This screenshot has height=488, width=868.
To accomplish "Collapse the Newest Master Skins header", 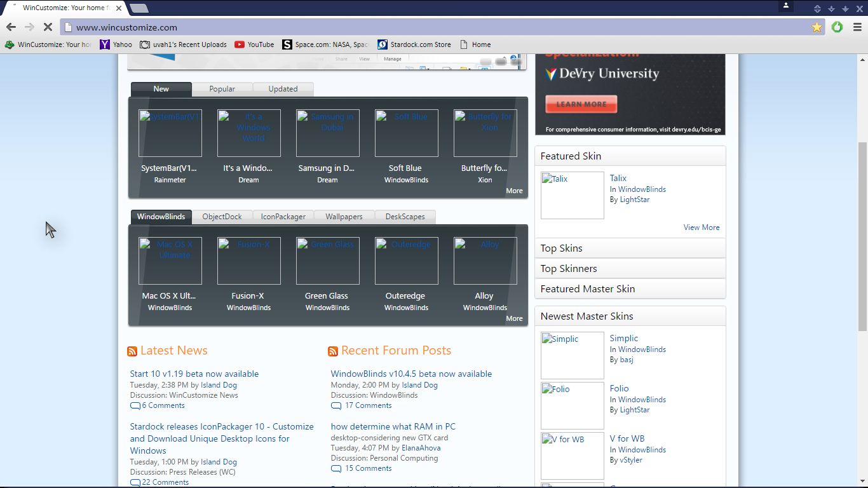I will [x=630, y=316].
